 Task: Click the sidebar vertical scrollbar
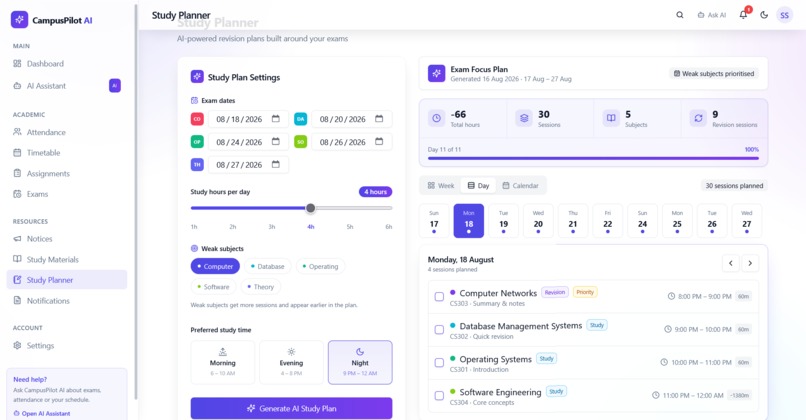coord(136,202)
